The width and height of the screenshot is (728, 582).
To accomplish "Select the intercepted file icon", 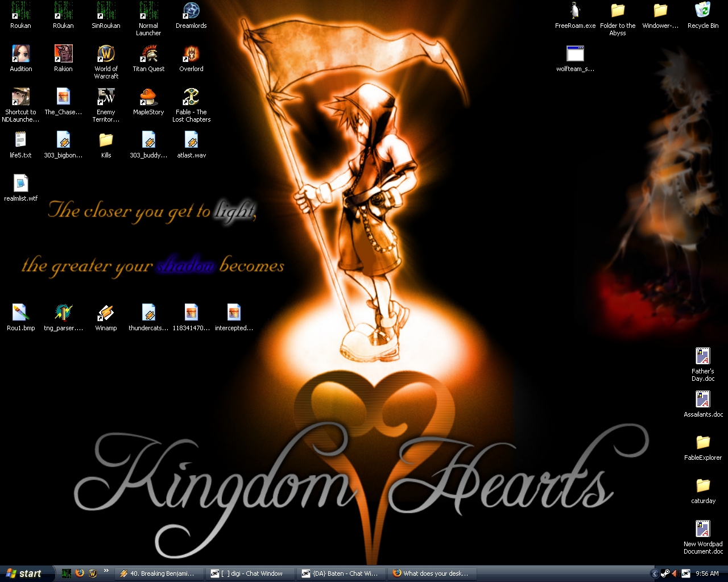I will (234, 318).
